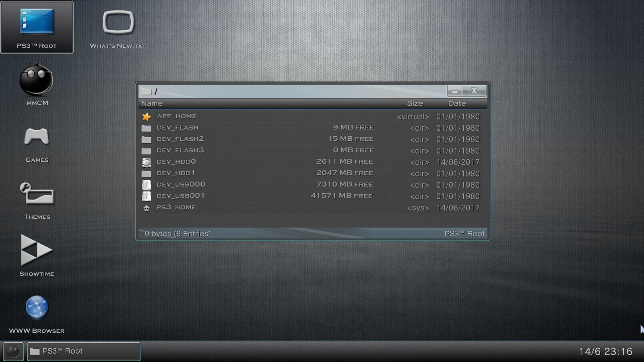Select the APP_HOME entry name
This screenshot has height=362, width=644.
point(177,116)
